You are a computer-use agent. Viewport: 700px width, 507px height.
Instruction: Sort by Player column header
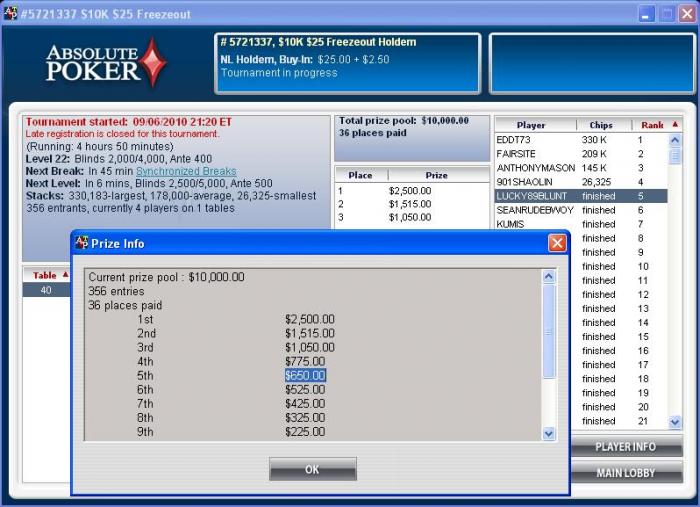coord(531,125)
